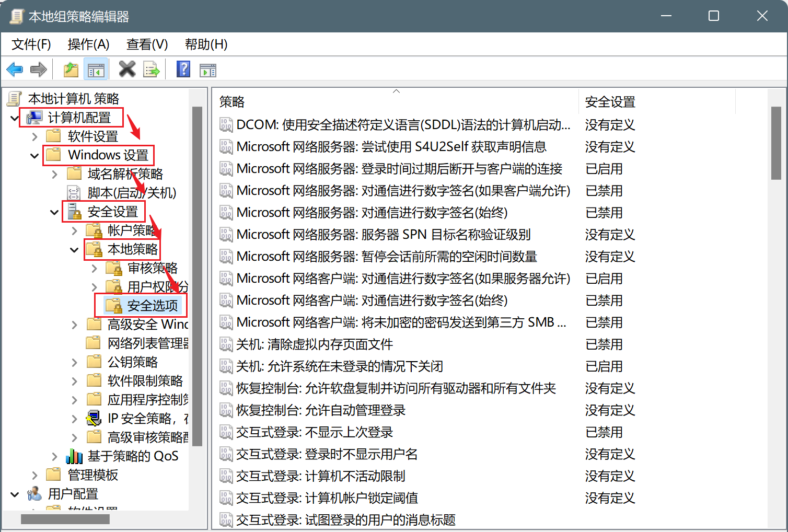
Task: Open the 文件(F) menu
Action: coord(31,44)
